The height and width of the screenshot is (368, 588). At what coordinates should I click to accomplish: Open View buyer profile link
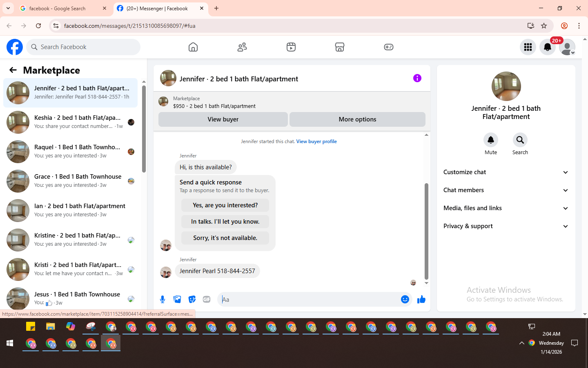pyautogui.click(x=316, y=141)
